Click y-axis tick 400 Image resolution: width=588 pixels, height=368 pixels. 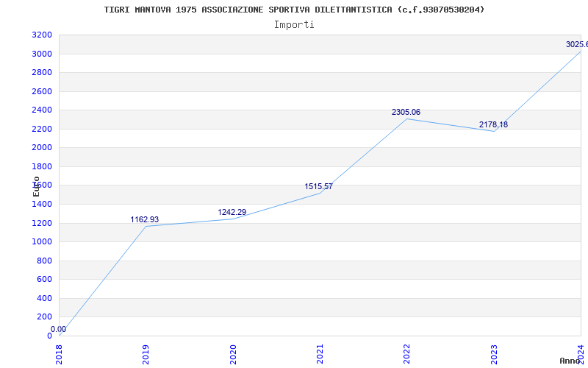tap(44, 299)
